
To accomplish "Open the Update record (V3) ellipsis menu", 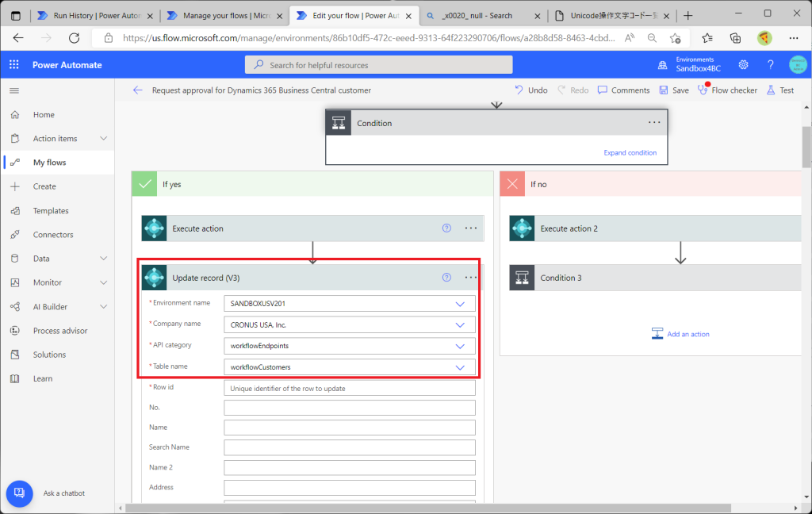I will click(x=471, y=277).
